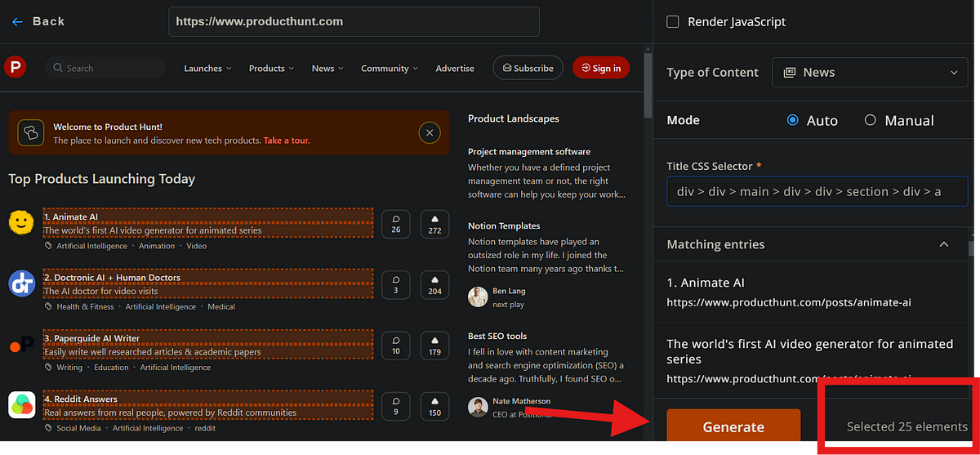Upvote Animate AI showing 272
Viewport: 980px width, 455px height.
click(x=434, y=224)
